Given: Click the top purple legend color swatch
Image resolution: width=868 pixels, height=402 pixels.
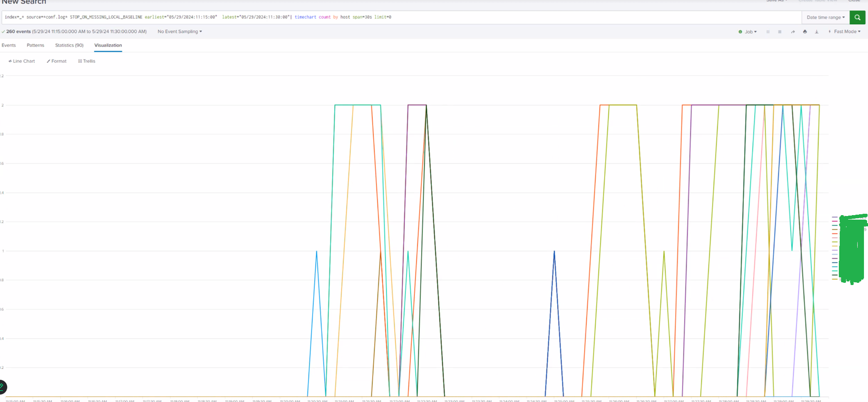Looking at the screenshot, I should (834, 217).
